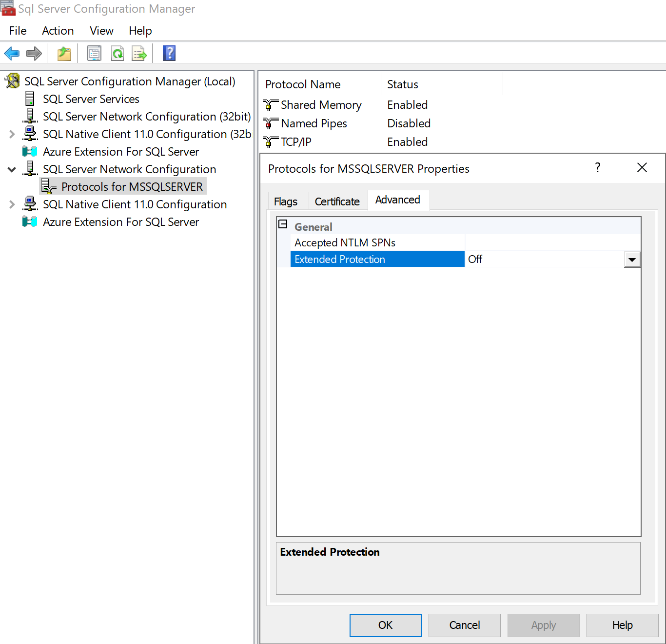Switch to the Certificate tab

337,201
